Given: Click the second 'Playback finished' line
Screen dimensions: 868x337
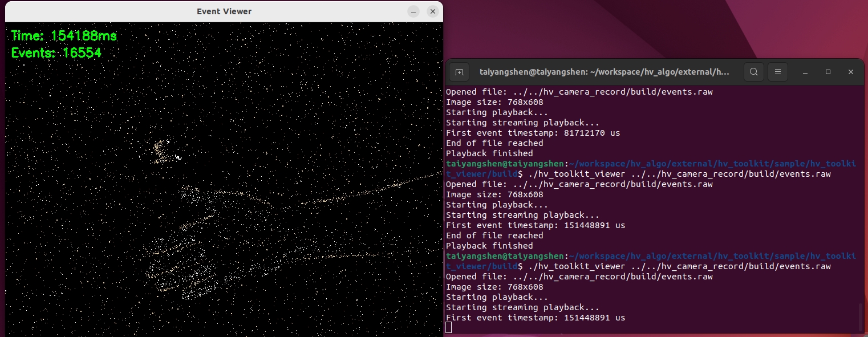Looking at the screenshot, I should [489, 246].
